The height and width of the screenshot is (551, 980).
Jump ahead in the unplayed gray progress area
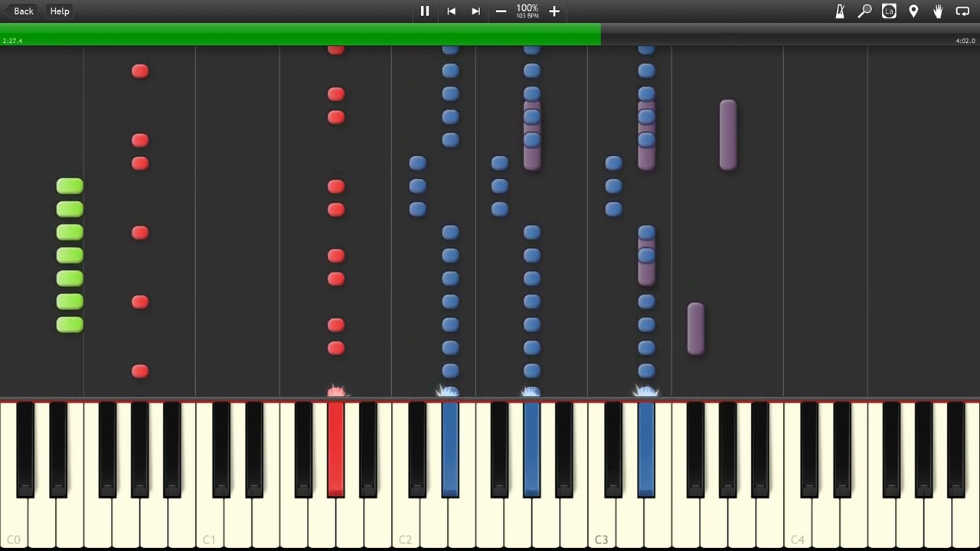(790, 34)
